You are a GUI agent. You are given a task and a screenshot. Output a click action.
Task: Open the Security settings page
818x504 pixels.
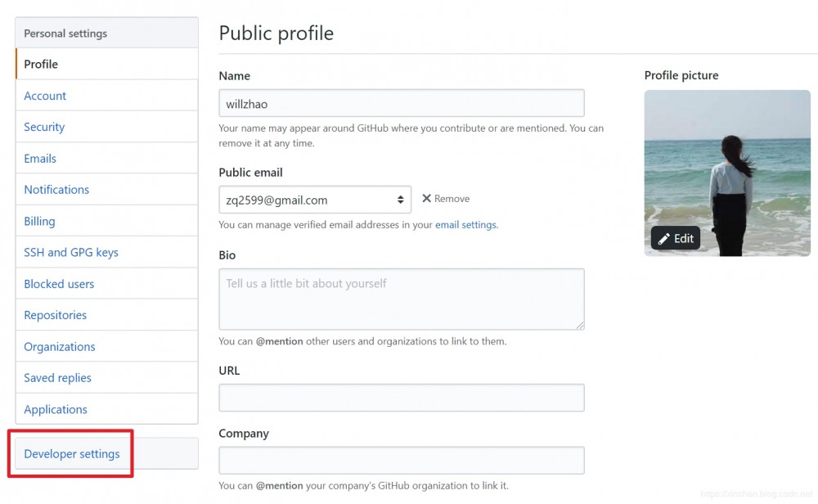[x=44, y=127]
